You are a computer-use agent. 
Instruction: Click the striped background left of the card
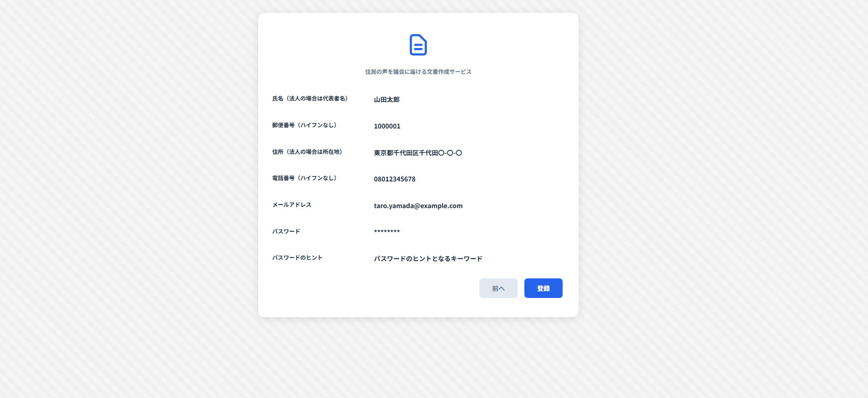click(129, 178)
